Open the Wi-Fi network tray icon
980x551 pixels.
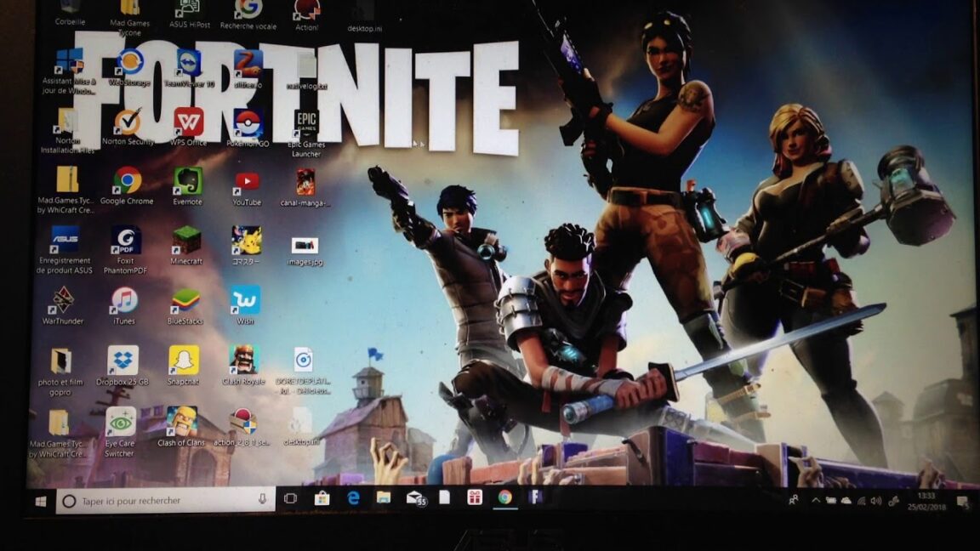[861, 500]
